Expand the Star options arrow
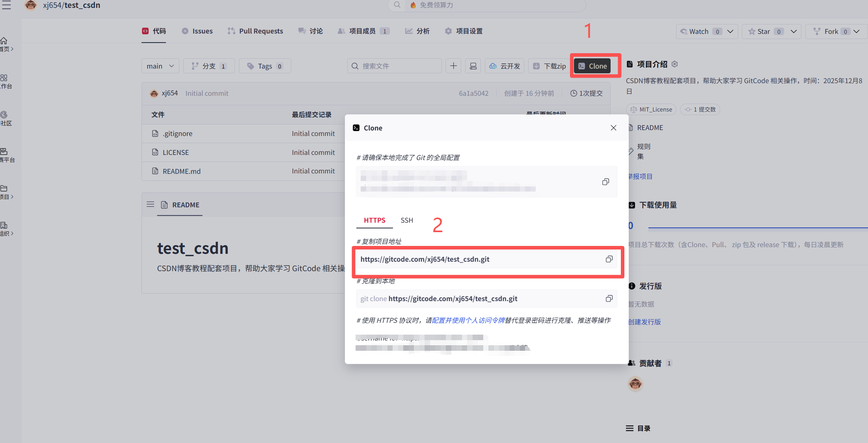868x443 pixels. pyautogui.click(x=793, y=31)
